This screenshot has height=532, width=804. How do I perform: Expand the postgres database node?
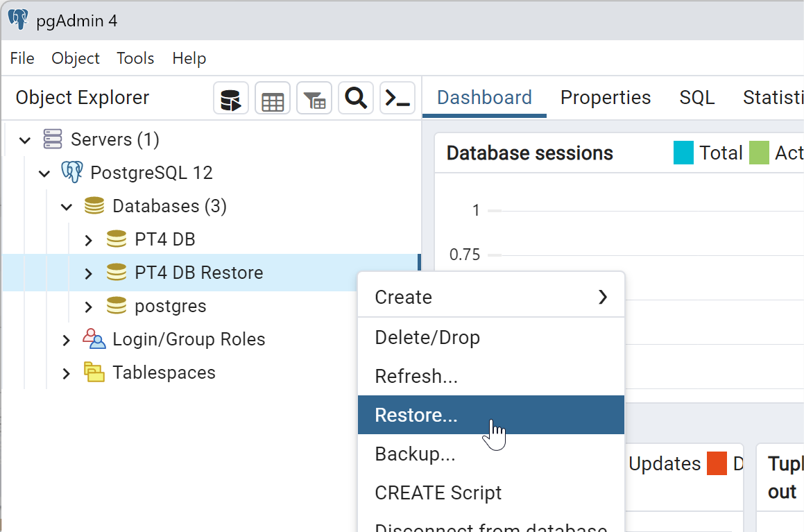(88, 307)
